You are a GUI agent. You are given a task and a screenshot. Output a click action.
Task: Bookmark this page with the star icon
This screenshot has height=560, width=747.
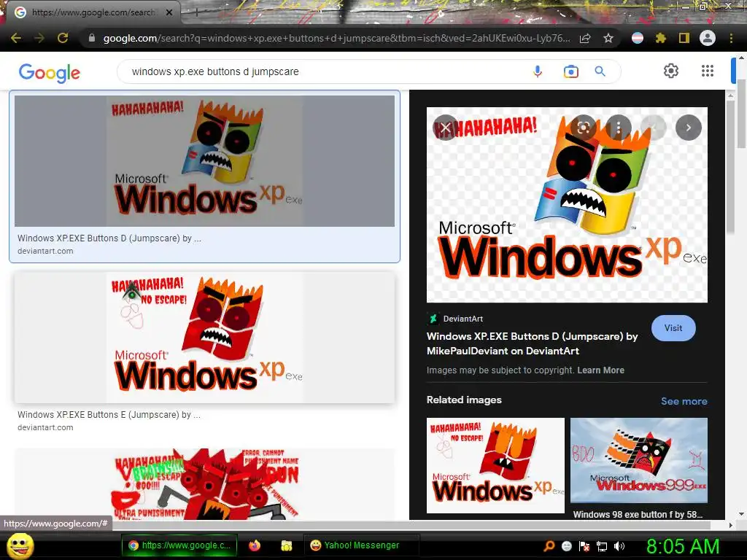point(608,38)
